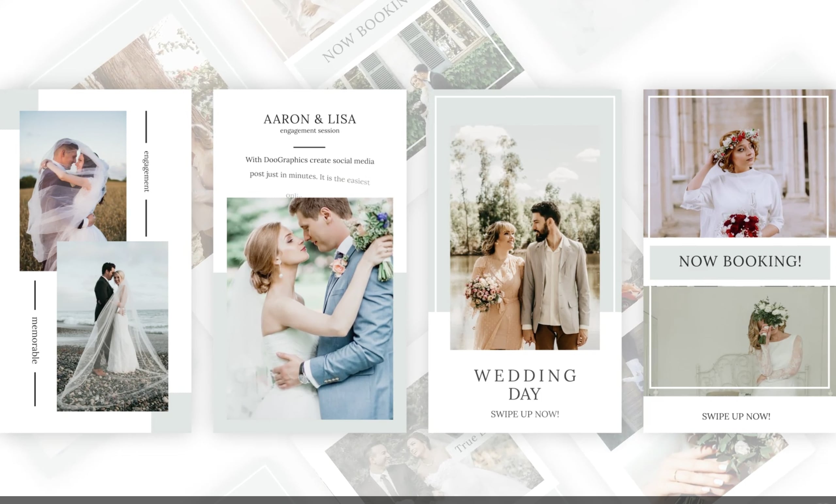Click the vertical memorable label
836x504 pixels.
[x=35, y=340]
